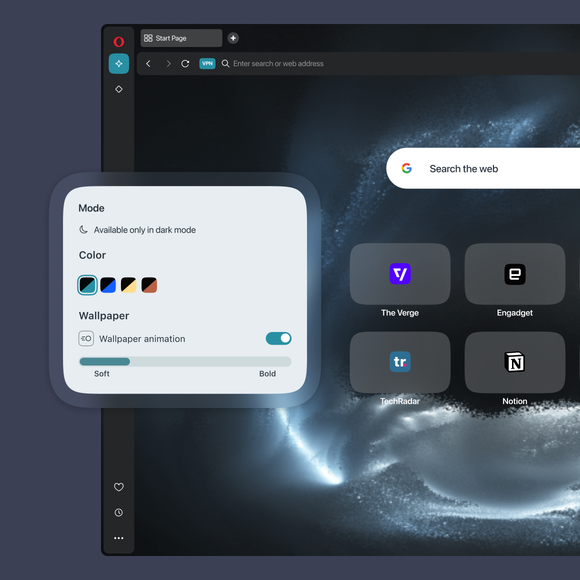Click Search the web box
The image size is (580, 580).
pyautogui.click(x=483, y=169)
